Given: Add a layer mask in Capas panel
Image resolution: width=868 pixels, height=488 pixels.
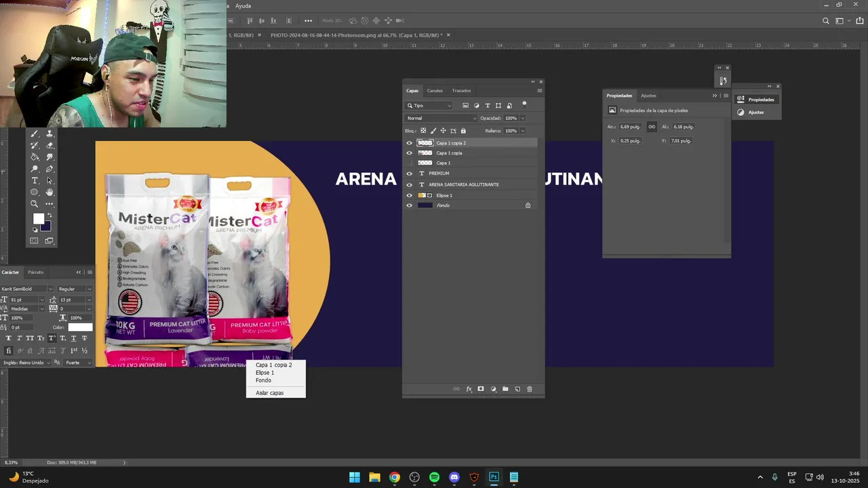Looking at the screenshot, I should point(481,389).
